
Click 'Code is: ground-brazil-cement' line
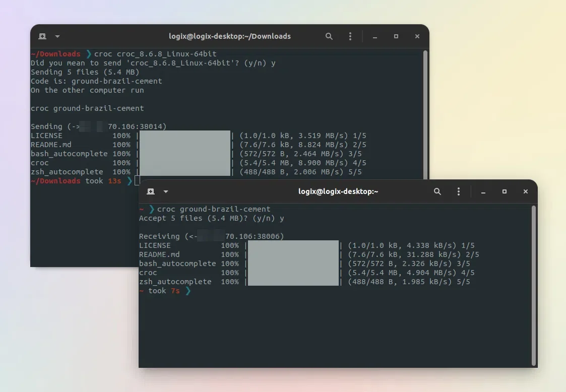pyautogui.click(x=96, y=81)
